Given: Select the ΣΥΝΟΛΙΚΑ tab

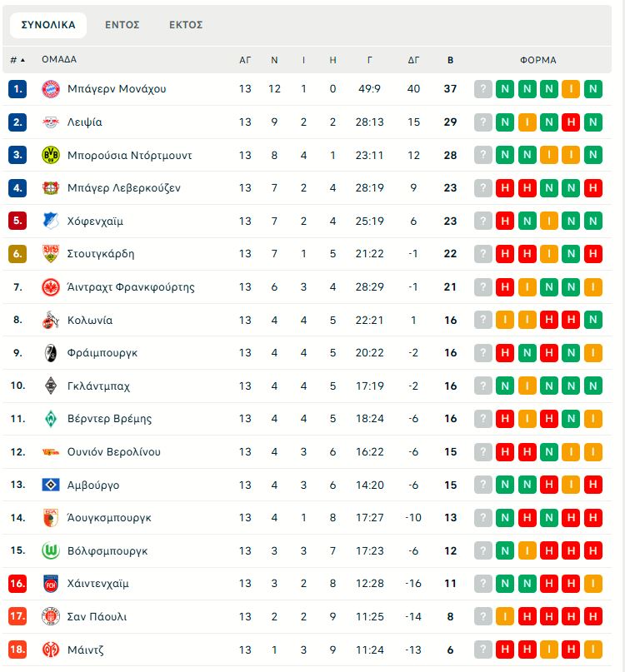Looking at the screenshot, I should (48, 25).
